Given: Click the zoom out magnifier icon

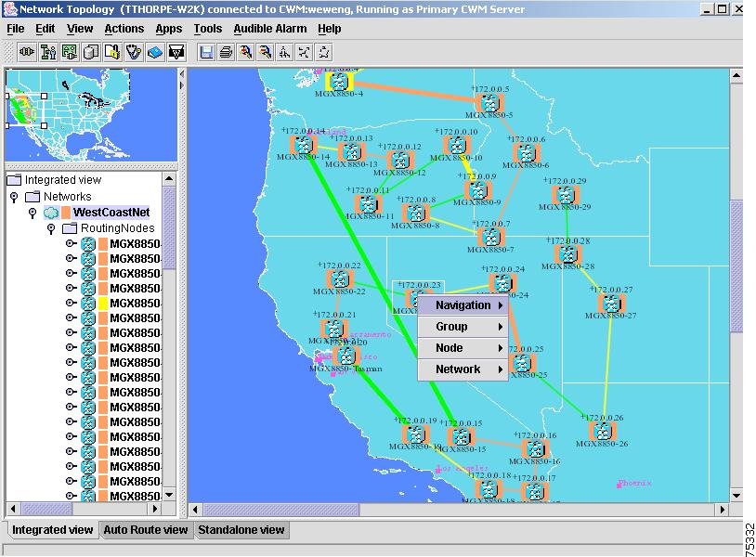Looking at the screenshot, I should (266, 52).
